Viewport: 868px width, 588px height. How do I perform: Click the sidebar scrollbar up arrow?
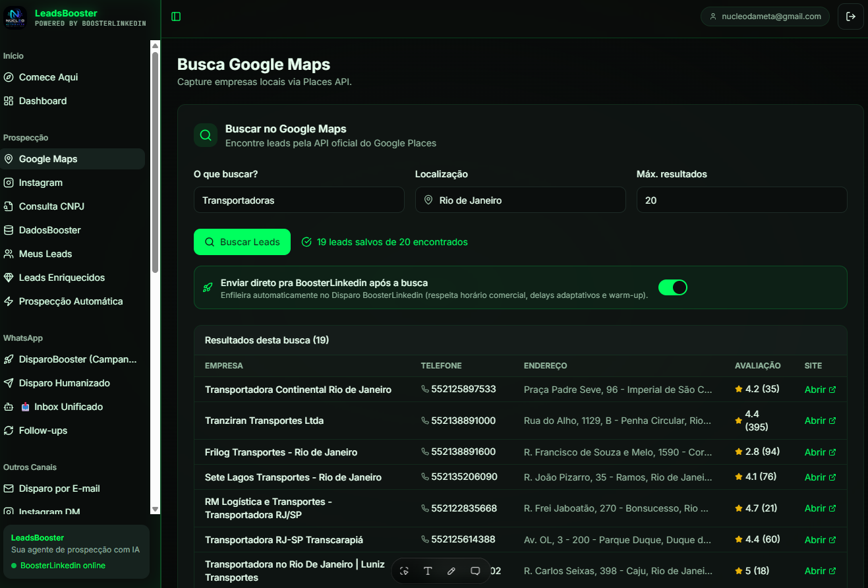[156, 45]
